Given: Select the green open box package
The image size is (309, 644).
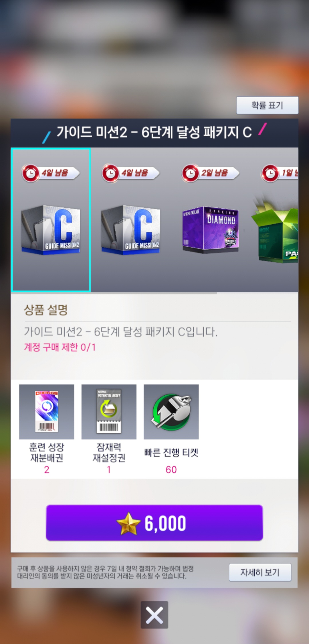Looking at the screenshot, I should pos(275,232).
